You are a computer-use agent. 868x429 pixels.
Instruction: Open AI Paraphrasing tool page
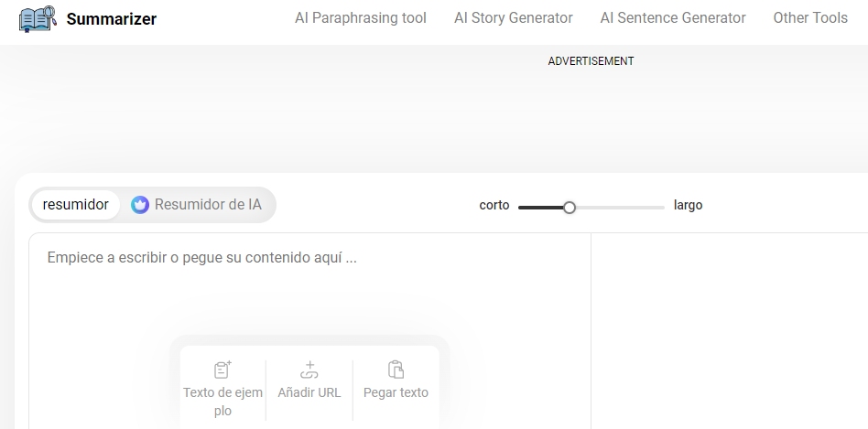[361, 18]
